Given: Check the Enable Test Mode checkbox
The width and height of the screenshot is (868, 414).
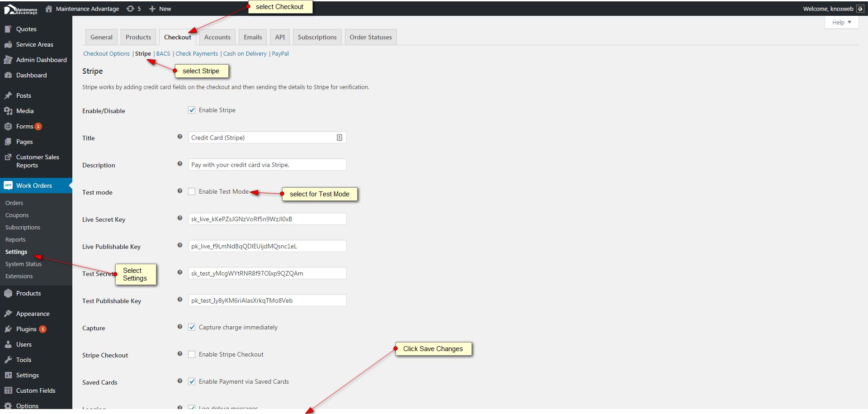Looking at the screenshot, I should click(192, 191).
